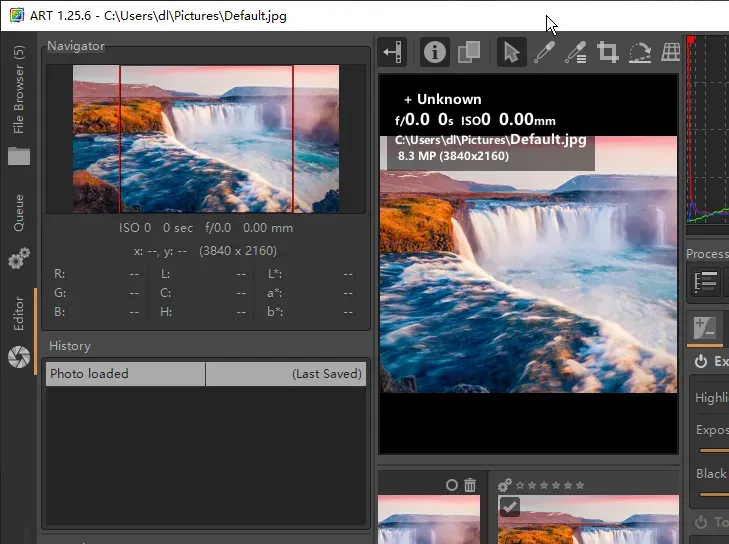Viewport: 729px width, 544px height.
Task: Open the processing profile list button
Action: pyautogui.click(x=706, y=283)
